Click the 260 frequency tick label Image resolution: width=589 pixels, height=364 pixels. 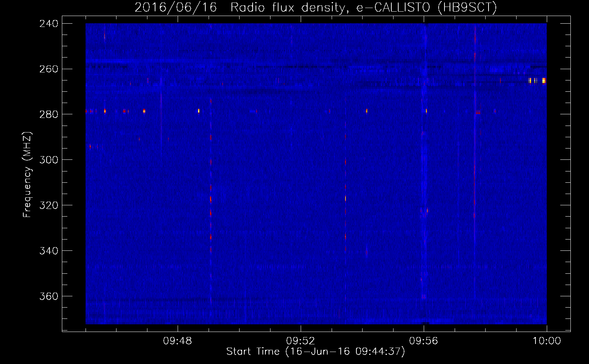[x=49, y=69]
